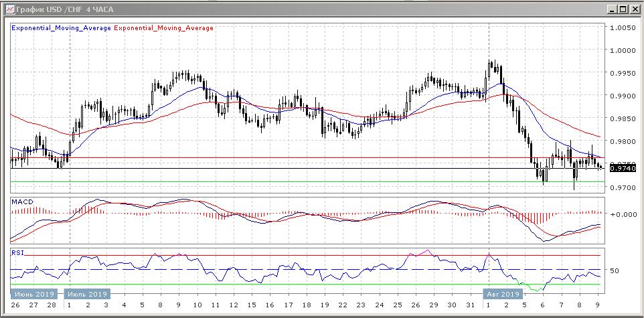Select the 'Авг 2019' timeline marker
This screenshot has height=318, width=644.
coord(502,294)
